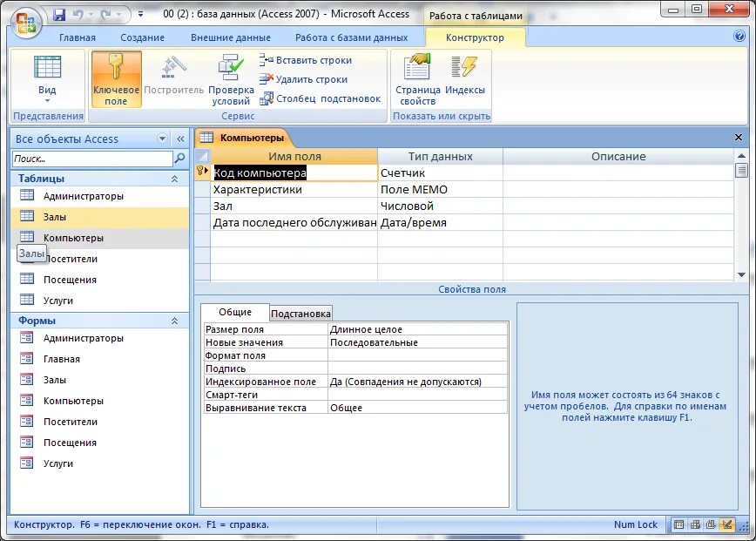Open quick access toolbar customization arrow
The height and width of the screenshot is (541, 756).
(x=140, y=15)
